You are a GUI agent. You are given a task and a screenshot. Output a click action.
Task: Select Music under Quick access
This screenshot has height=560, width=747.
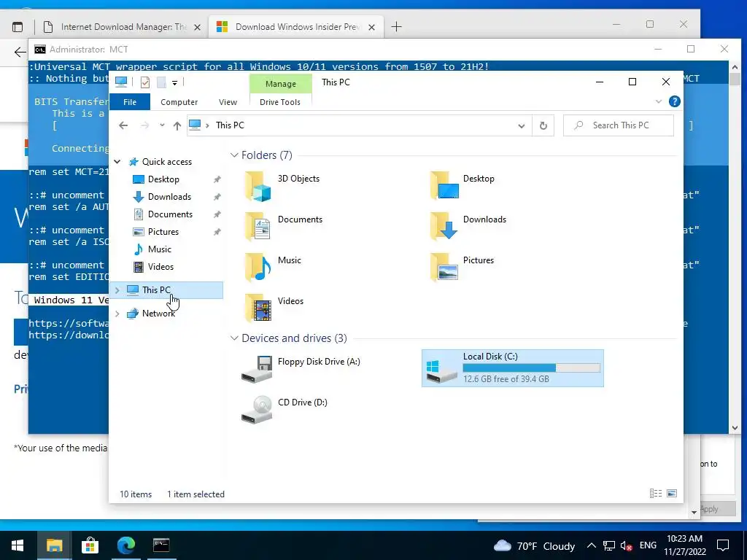[x=159, y=249]
